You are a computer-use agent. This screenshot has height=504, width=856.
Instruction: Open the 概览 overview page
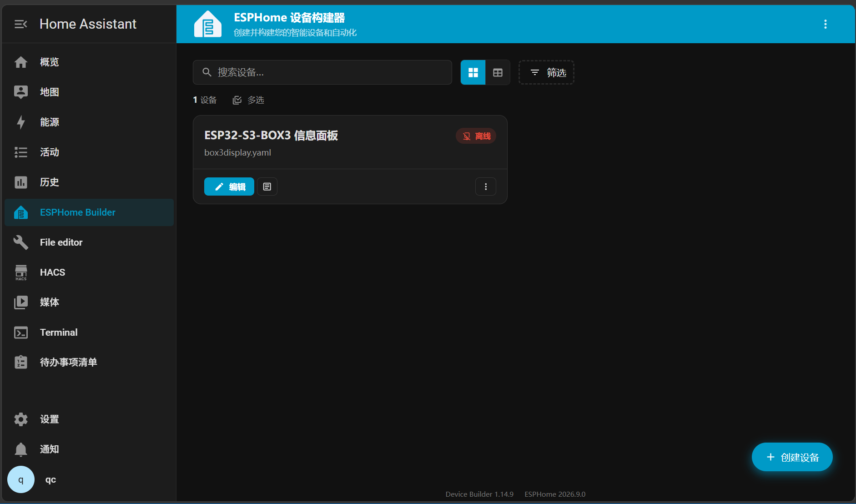(x=89, y=62)
